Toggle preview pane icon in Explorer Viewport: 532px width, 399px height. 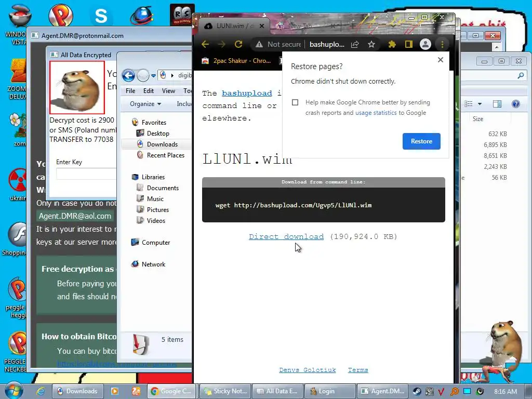[x=497, y=104]
